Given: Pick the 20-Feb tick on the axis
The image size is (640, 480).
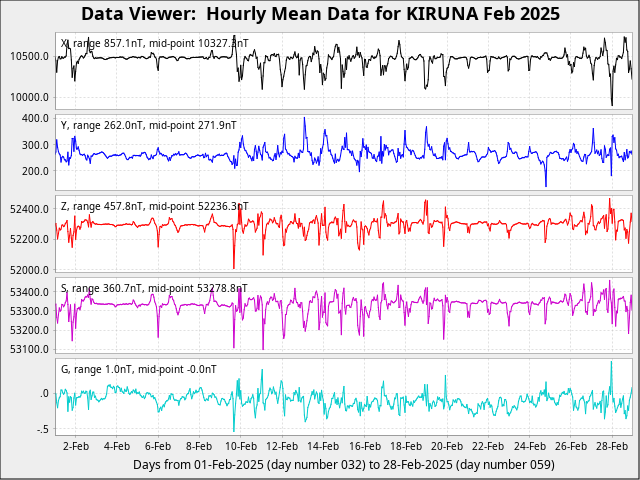Looking at the screenshot, I should (446, 446).
